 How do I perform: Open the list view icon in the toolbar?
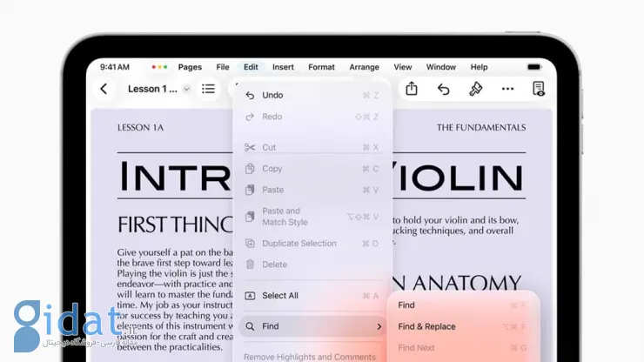pos(208,89)
